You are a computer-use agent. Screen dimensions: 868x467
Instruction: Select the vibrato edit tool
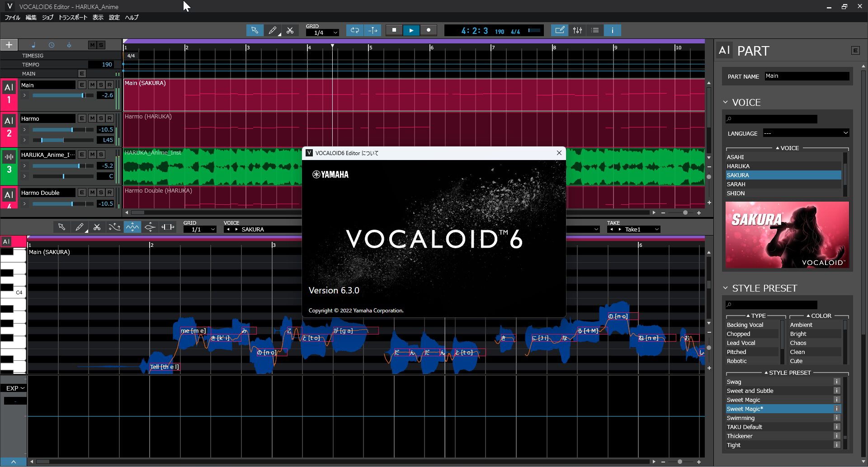coord(132,227)
